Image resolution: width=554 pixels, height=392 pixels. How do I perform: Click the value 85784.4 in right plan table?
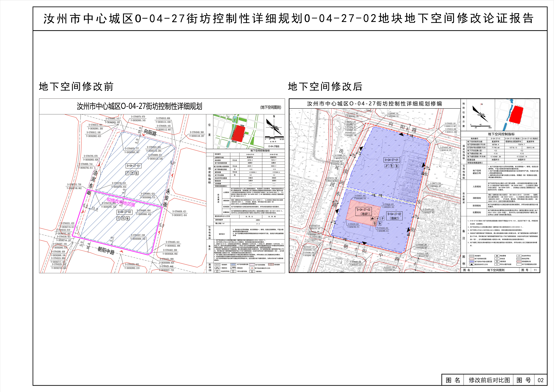[x=495, y=145]
